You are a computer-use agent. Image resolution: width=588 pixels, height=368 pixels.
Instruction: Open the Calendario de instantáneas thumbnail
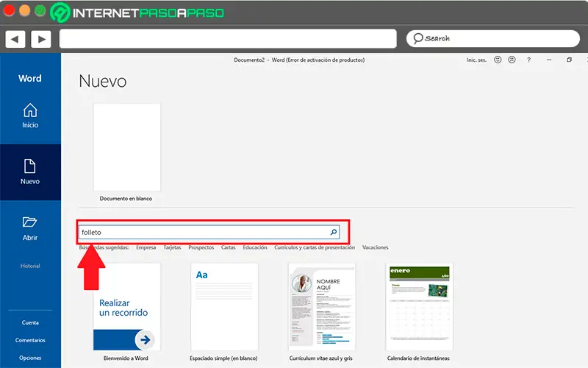coord(419,307)
